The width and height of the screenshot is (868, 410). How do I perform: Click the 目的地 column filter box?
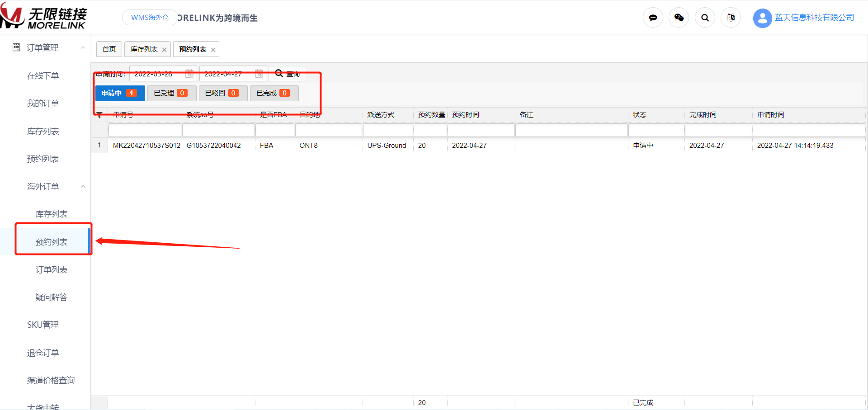coord(329,130)
